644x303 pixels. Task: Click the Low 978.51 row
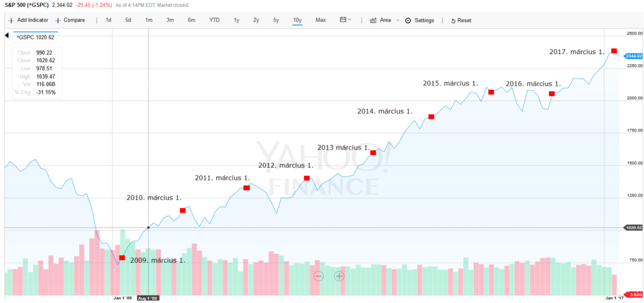37,69
